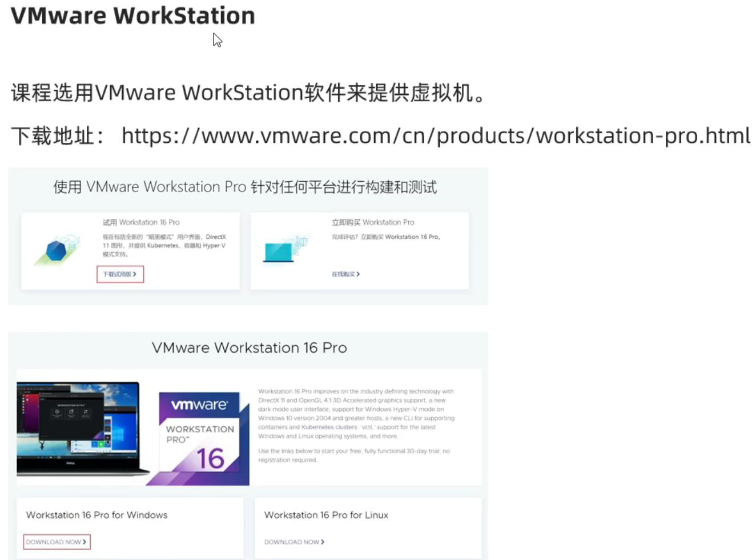Select the 课程选用VMware WorkStation sentence
756x560 pixels.
pyautogui.click(x=249, y=93)
